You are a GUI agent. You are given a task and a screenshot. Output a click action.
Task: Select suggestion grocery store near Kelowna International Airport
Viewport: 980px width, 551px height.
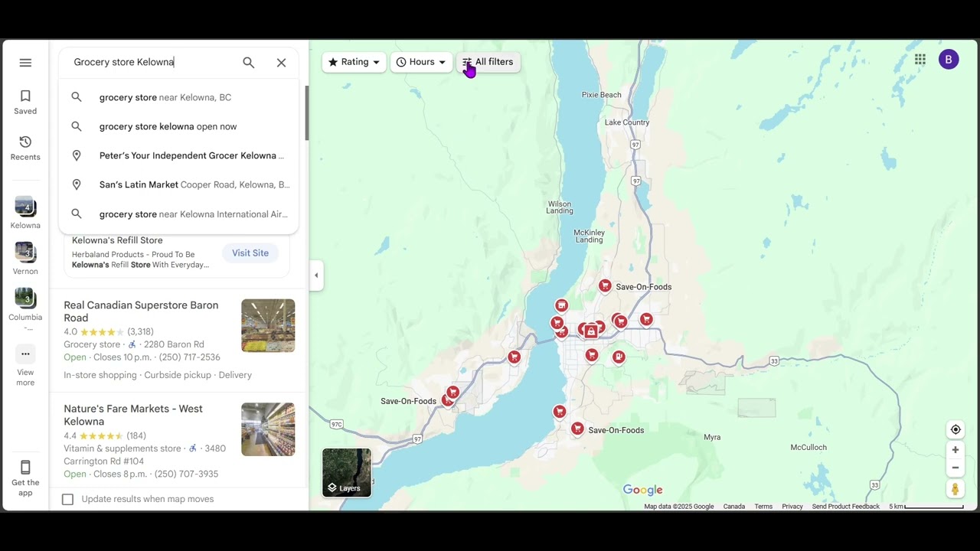tap(178, 214)
